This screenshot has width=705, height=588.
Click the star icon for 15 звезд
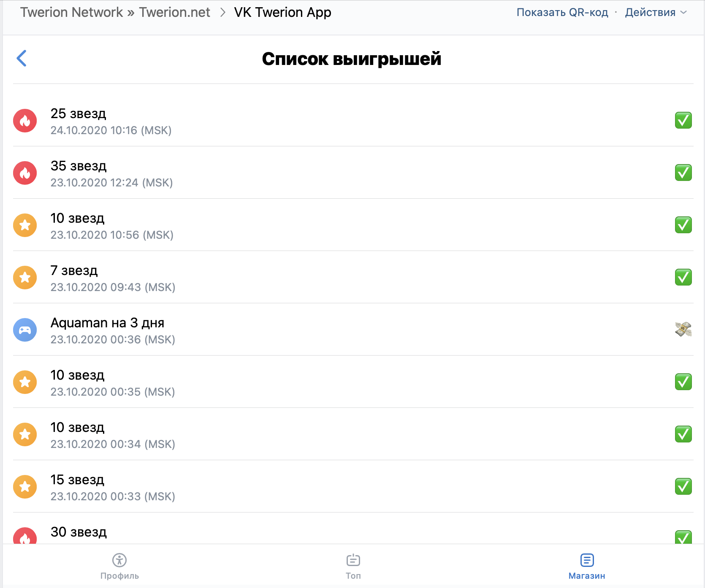coord(25,487)
